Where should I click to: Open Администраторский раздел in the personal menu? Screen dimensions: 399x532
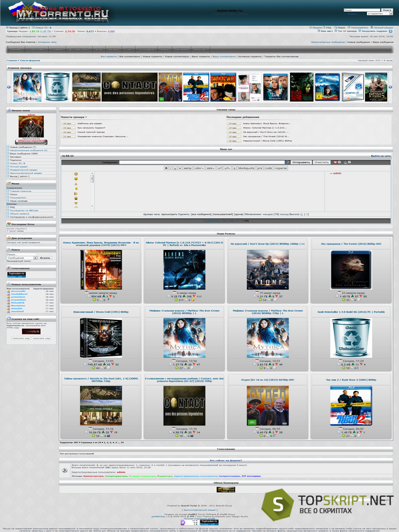click(26, 173)
